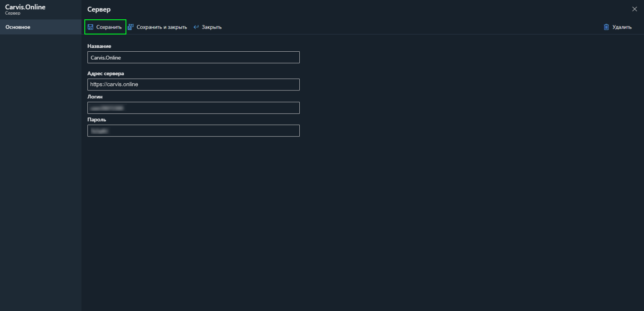Click the "Пароль" field label
The image size is (644, 311).
click(x=97, y=120)
